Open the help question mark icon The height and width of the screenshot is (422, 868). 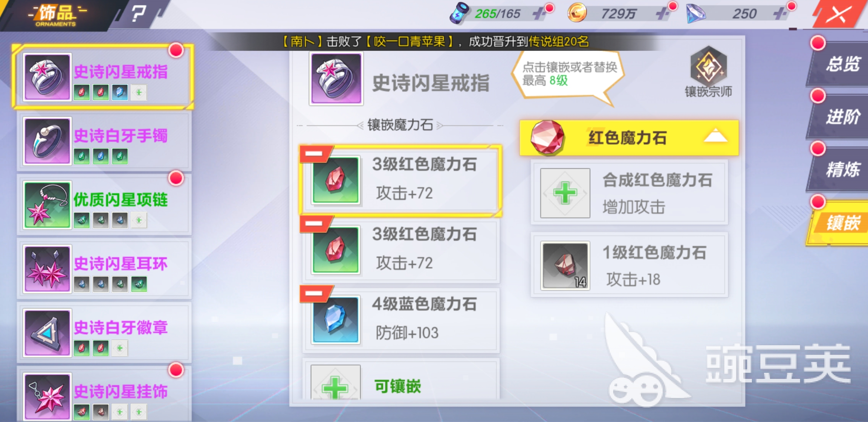(138, 14)
